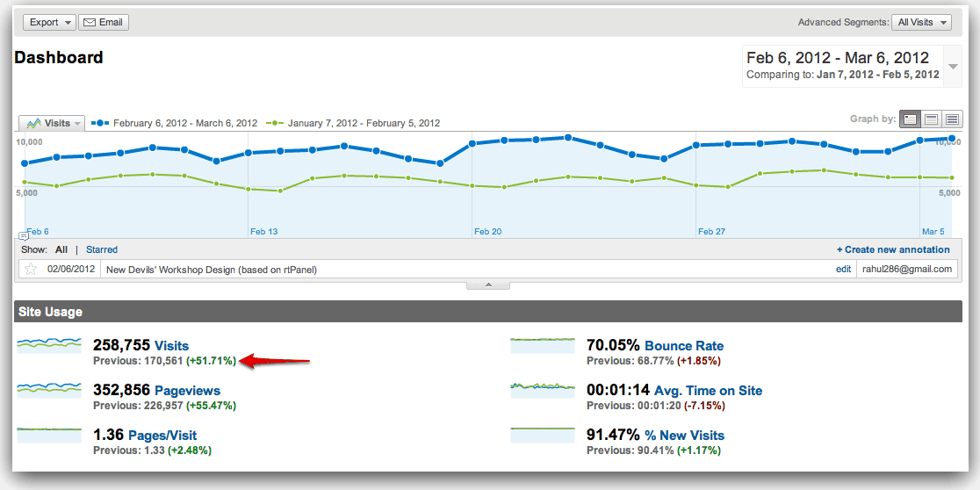Image resolution: width=980 pixels, height=490 pixels.
Task: Expand the date range picker arrow
Action: point(954,67)
